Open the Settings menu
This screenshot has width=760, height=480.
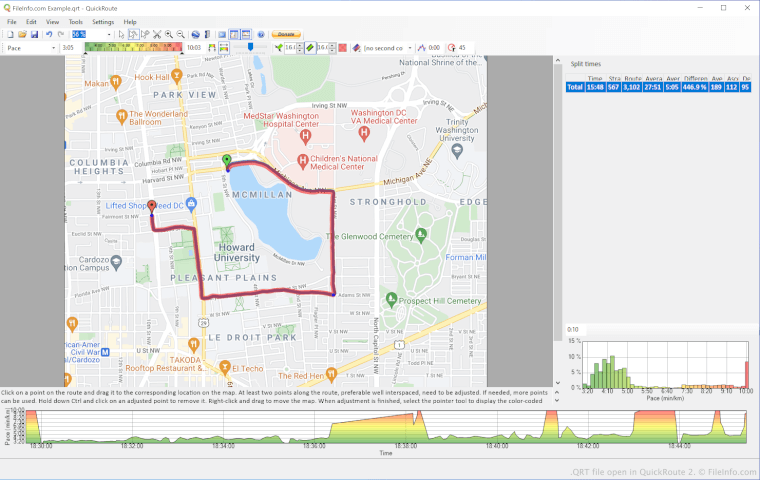point(103,21)
